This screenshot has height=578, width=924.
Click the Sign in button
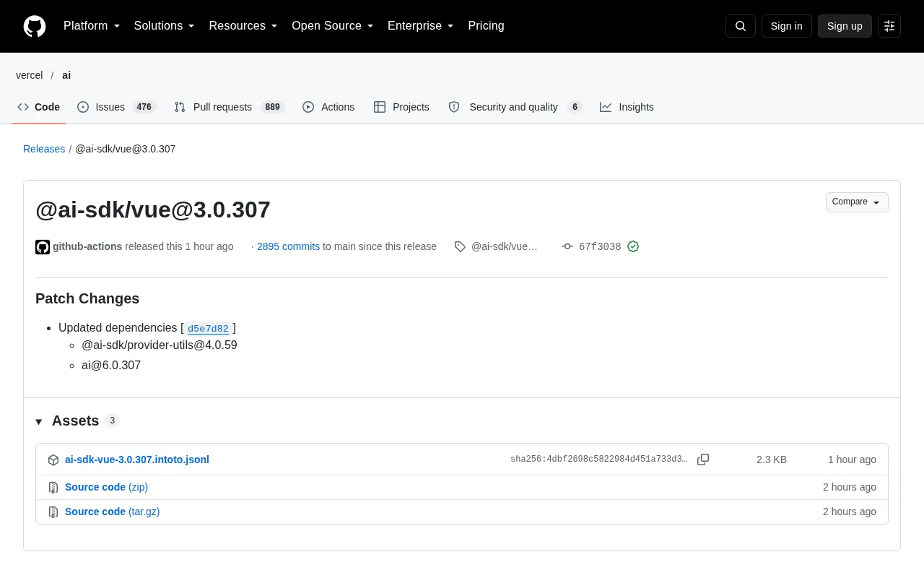(x=786, y=26)
